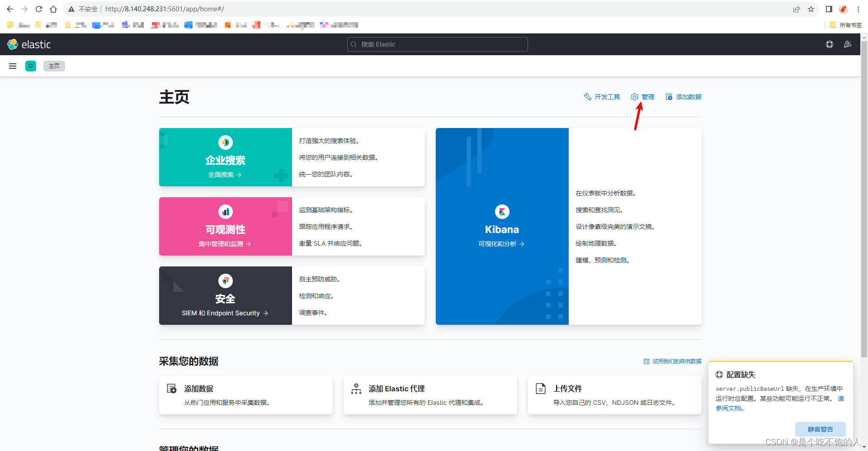868x451 pixels.
Task: Open SIEM 和 Endpoint Security link
Action: 225,313
